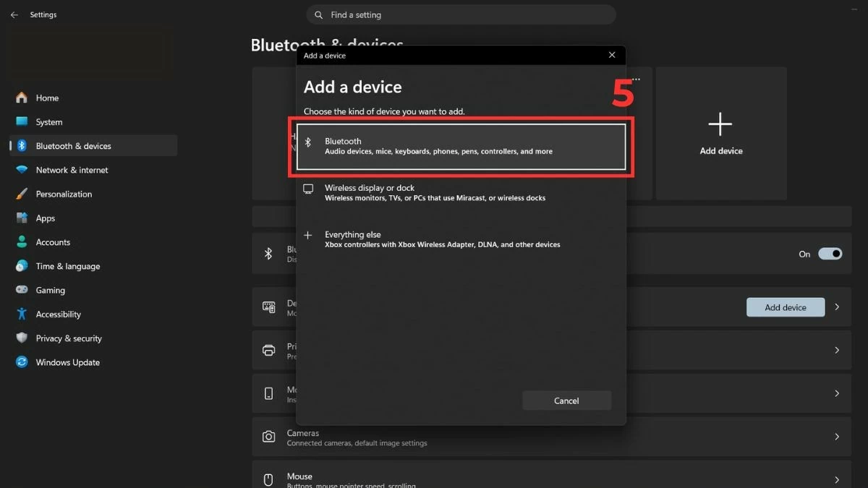Click the Wireless display monitor icon

coord(308,189)
